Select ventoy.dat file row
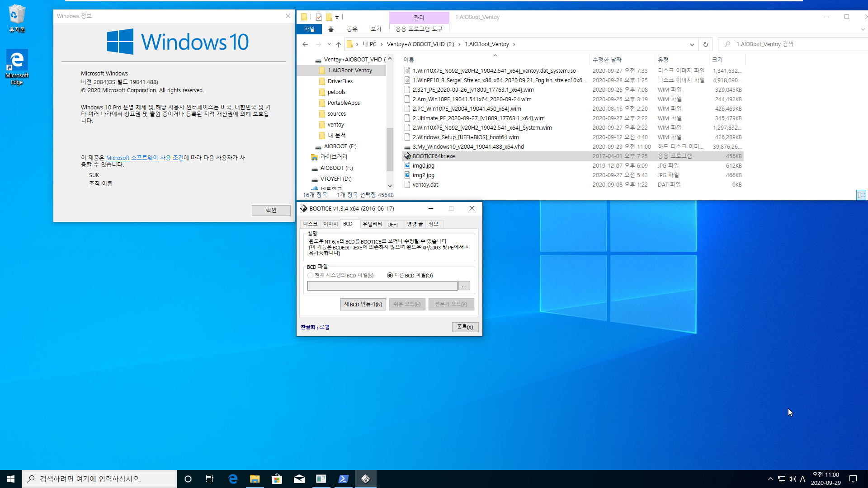 (x=573, y=185)
